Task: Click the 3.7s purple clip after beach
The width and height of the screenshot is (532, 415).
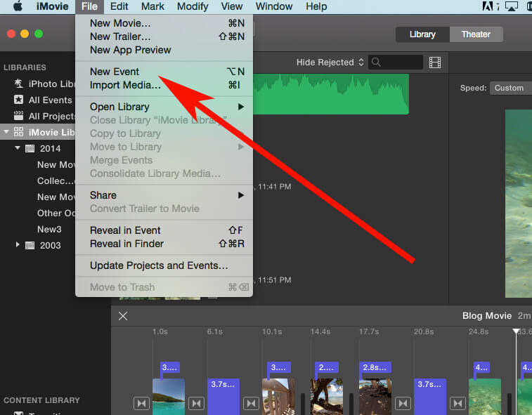Action: [x=223, y=397]
